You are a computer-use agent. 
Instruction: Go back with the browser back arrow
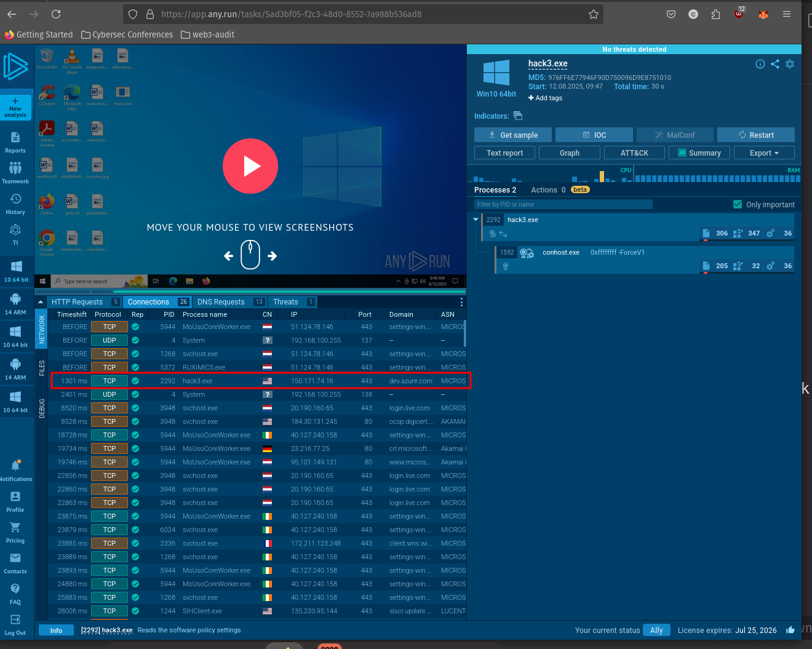(12, 14)
